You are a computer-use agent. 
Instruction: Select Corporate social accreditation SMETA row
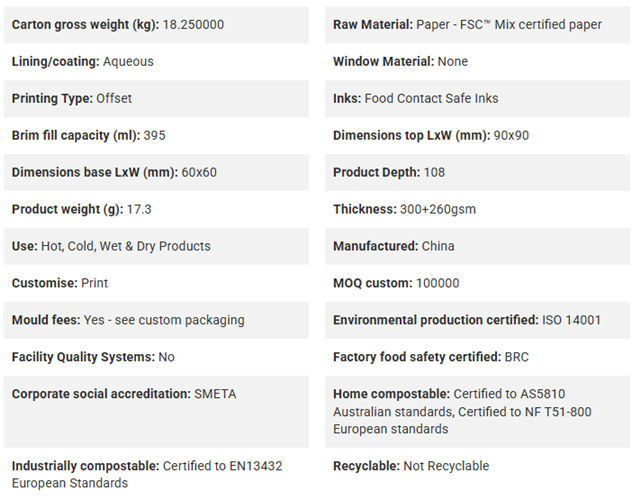point(156,412)
